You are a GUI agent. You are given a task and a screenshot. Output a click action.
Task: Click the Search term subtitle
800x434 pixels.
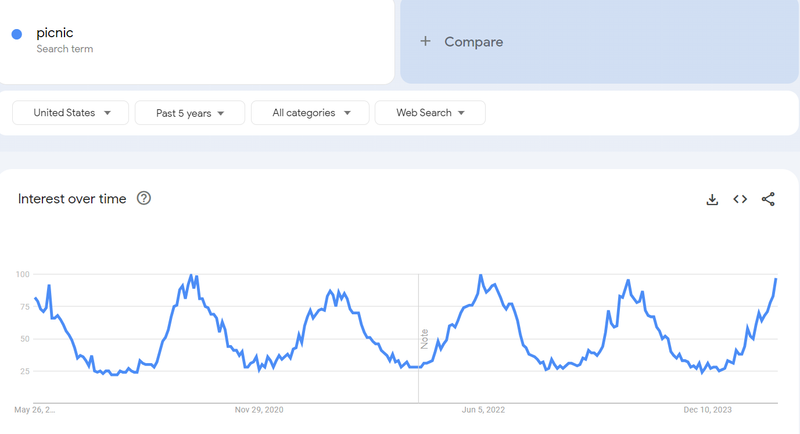pos(65,49)
